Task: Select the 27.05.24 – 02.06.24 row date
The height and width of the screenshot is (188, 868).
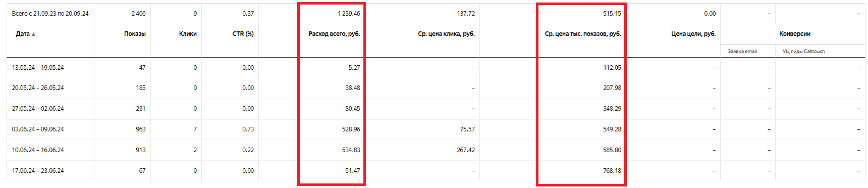Action: tap(38, 109)
